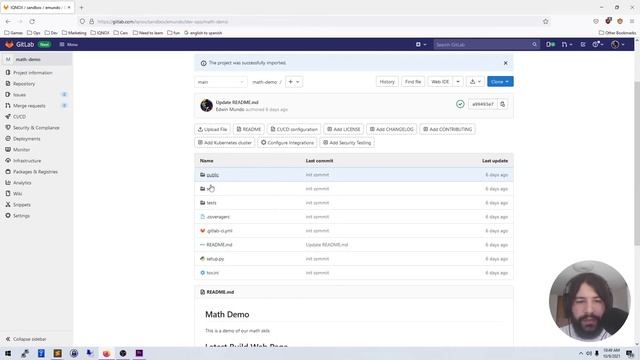Click Configure Integrations button

287,143
